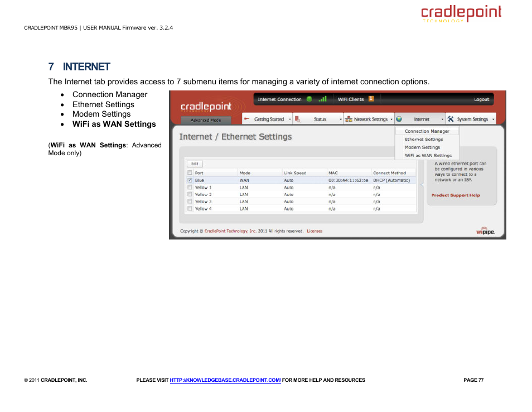Toggle the select-all checkbox in Port header

190,173
